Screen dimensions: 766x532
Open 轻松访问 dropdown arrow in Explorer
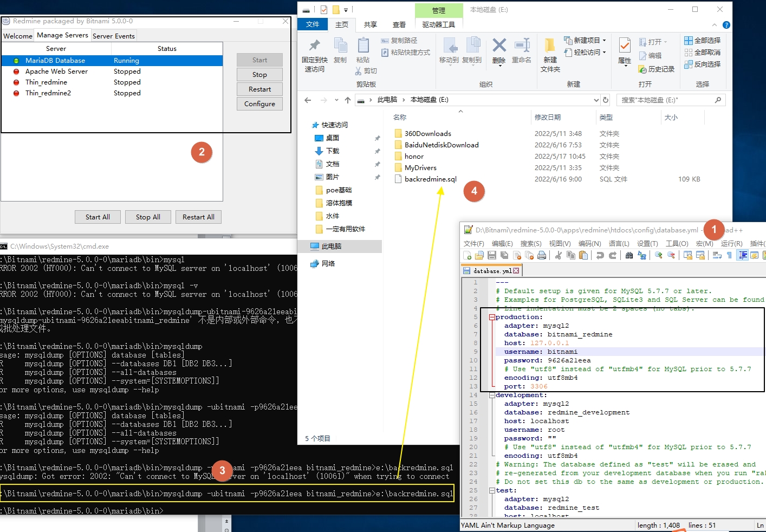pos(605,53)
